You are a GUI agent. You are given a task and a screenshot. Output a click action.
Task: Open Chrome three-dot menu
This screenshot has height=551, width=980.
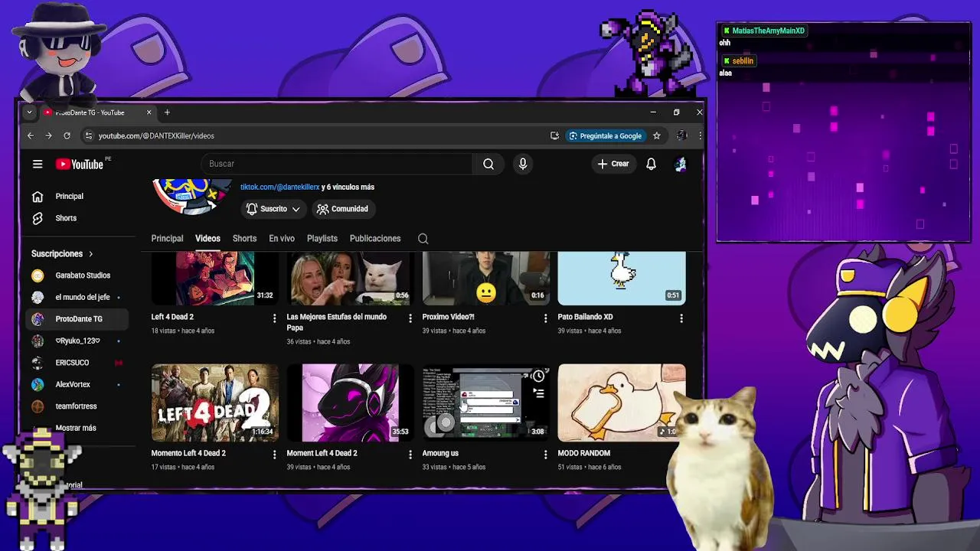click(700, 135)
